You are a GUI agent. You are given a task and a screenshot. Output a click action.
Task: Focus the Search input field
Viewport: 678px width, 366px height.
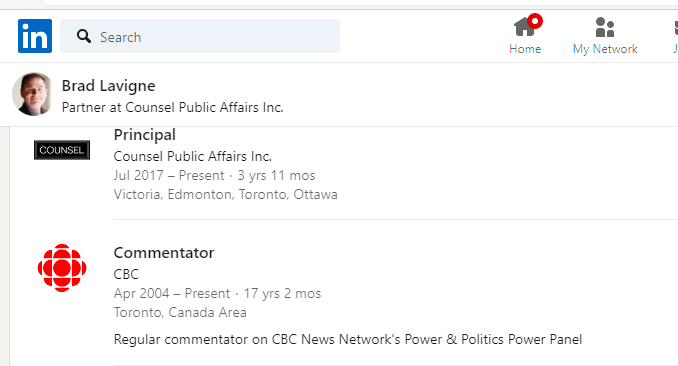click(200, 36)
